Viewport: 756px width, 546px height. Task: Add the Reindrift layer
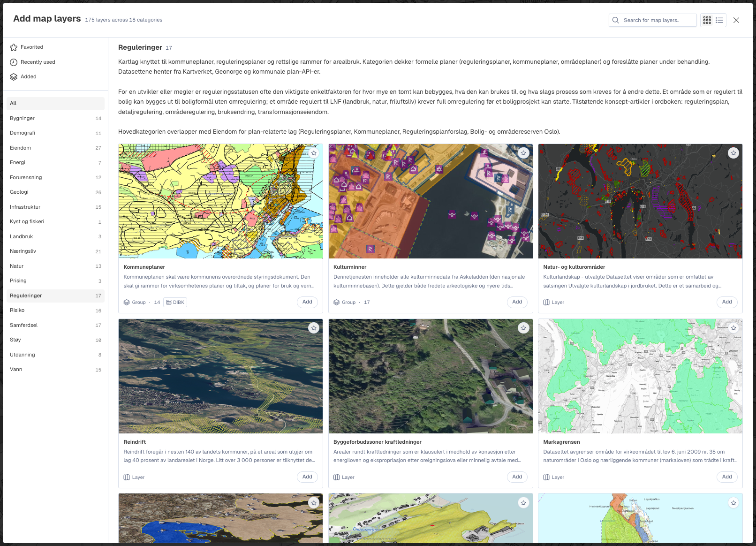point(307,477)
